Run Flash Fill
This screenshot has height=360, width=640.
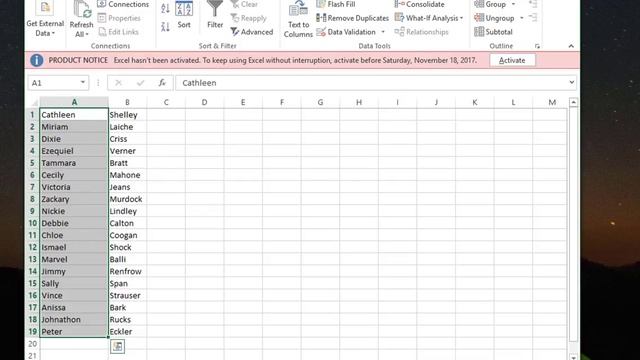point(336,4)
